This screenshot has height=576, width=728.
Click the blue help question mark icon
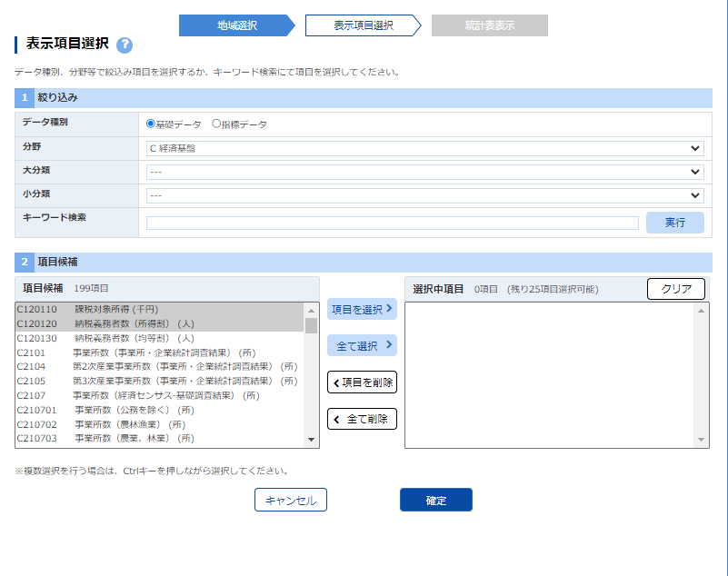(125, 45)
